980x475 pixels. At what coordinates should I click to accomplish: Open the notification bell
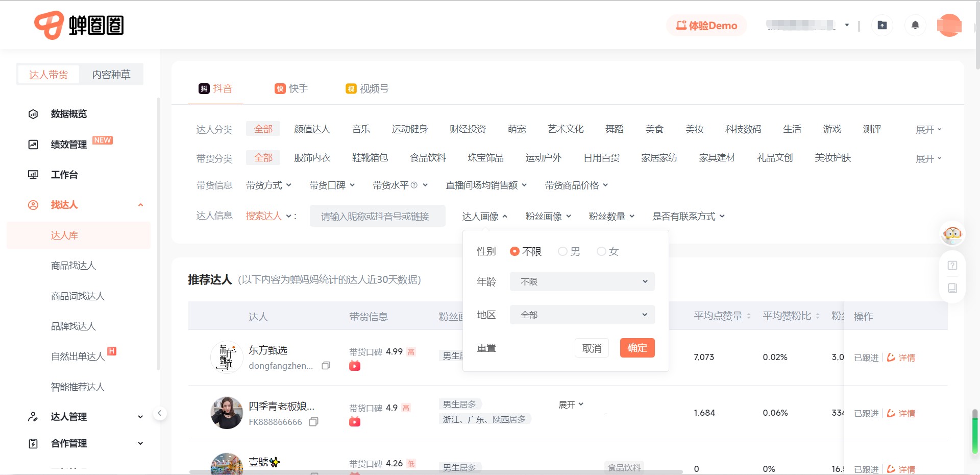915,25
